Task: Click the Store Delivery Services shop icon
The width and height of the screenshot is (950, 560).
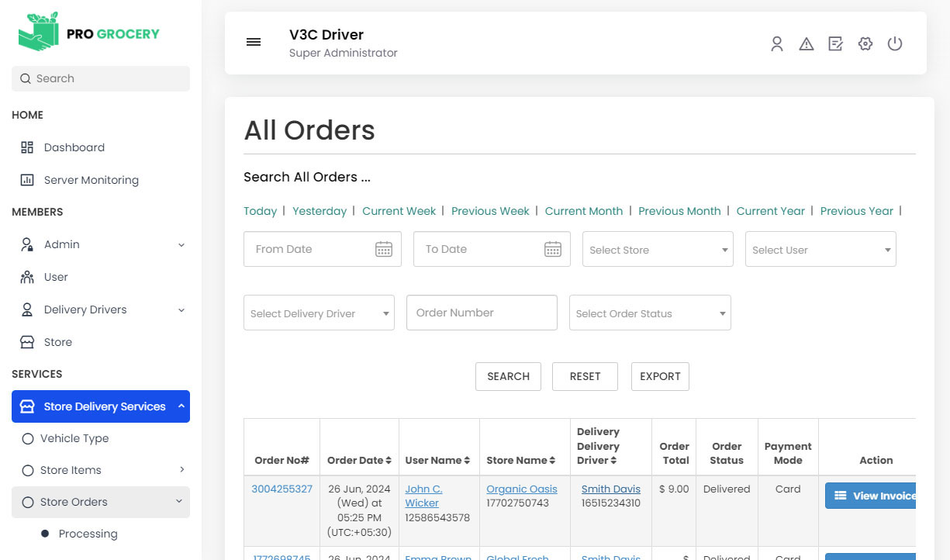Action: point(27,406)
